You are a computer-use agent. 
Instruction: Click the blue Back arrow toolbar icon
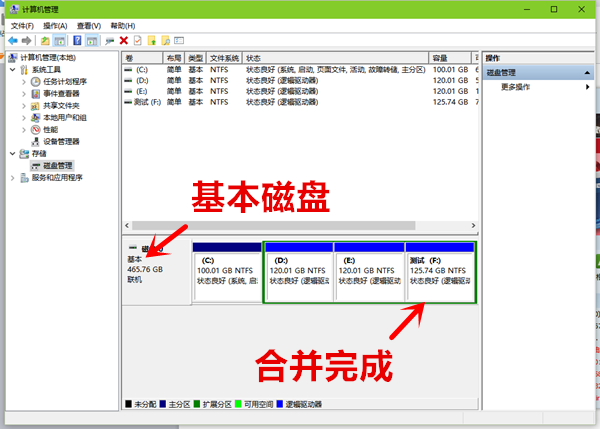click(x=13, y=41)
